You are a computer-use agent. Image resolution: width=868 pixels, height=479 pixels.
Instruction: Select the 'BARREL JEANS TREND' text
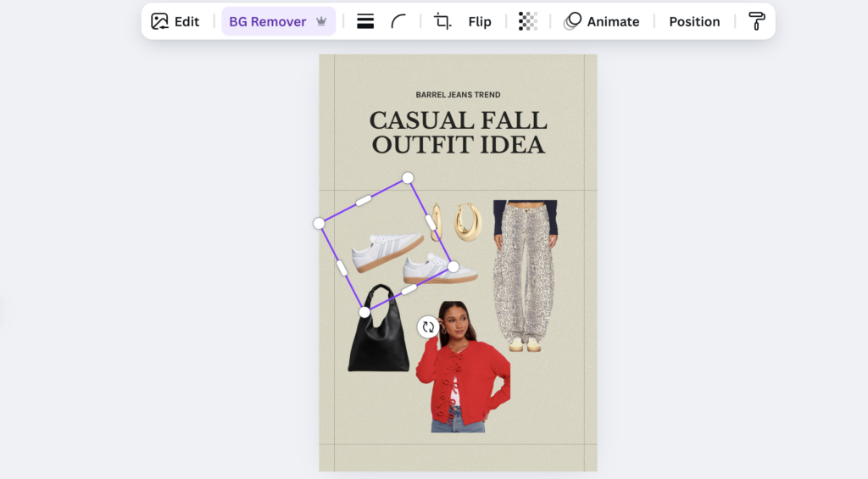point(458,95)
